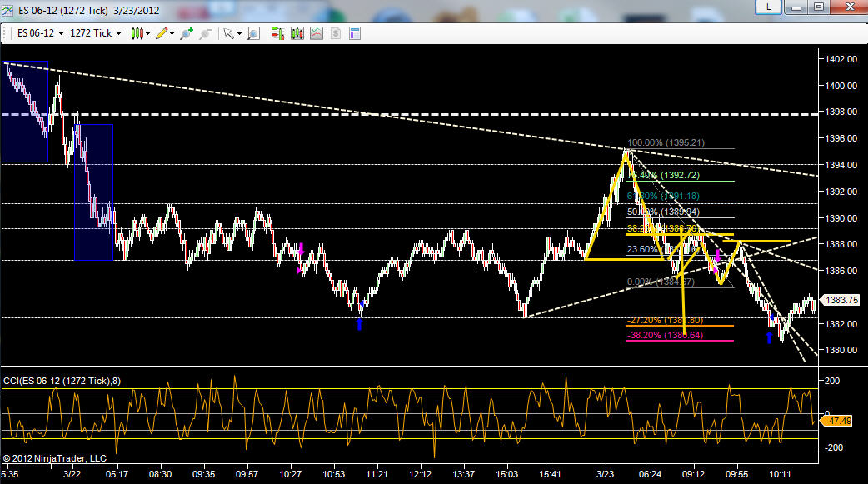The width and height of the screenshot is (868, 484).
Task: Minimize the chart window
Action: (796, 7)
